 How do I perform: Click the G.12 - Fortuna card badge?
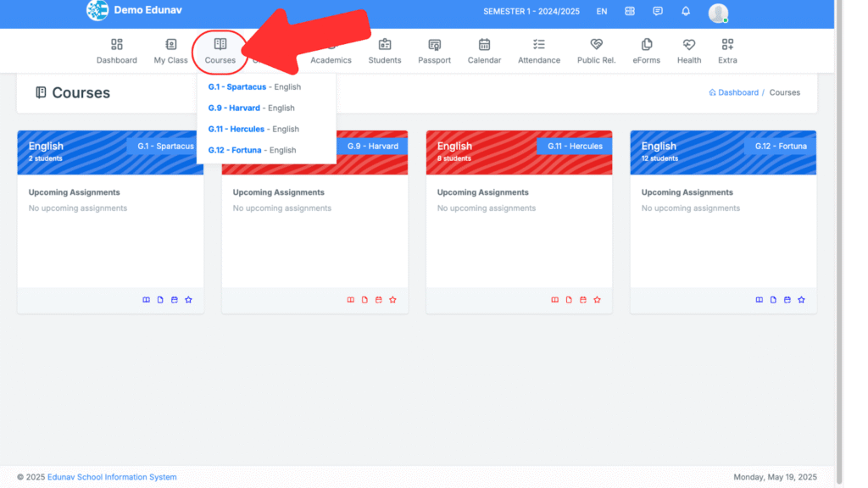[x=781, y=147]
